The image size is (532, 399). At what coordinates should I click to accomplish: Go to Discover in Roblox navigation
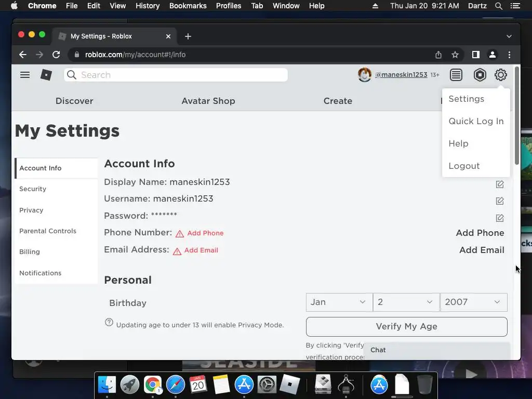pyautogui.click(x=74, y=101)
